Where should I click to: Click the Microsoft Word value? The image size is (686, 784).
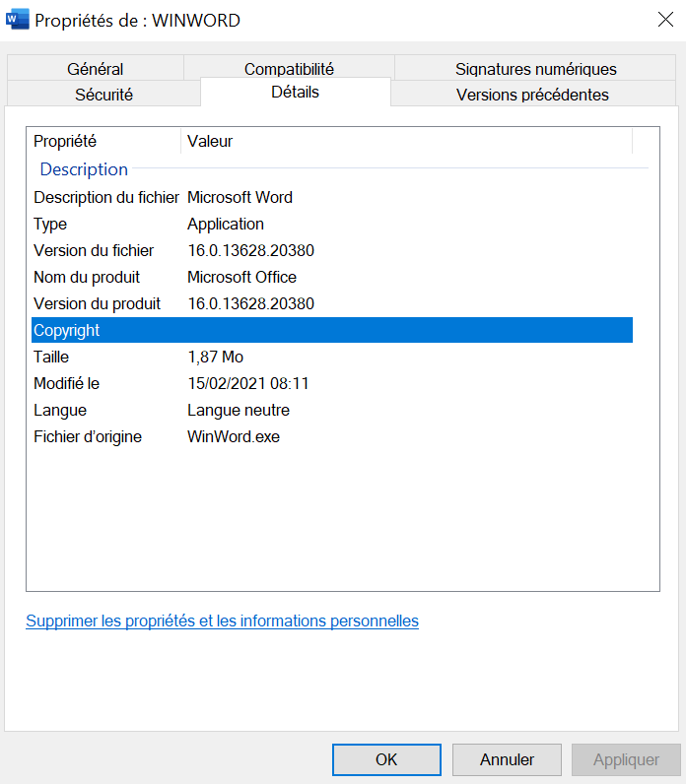(x=240, y=197)
